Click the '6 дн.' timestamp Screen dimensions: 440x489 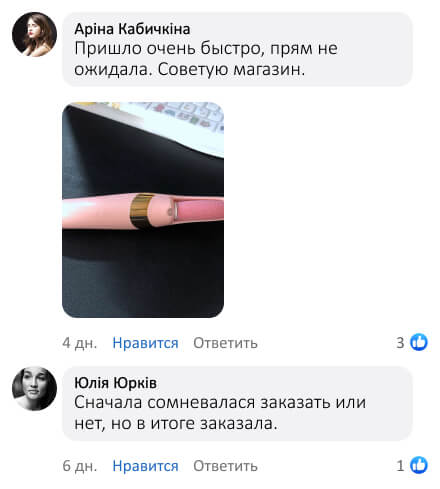(x=80, y=466)
